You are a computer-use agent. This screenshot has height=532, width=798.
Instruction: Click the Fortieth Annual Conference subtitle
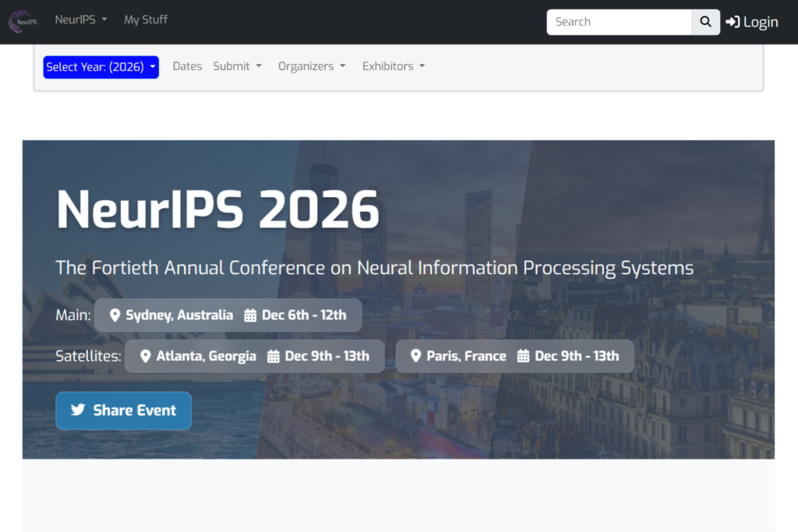click(375, 268)
